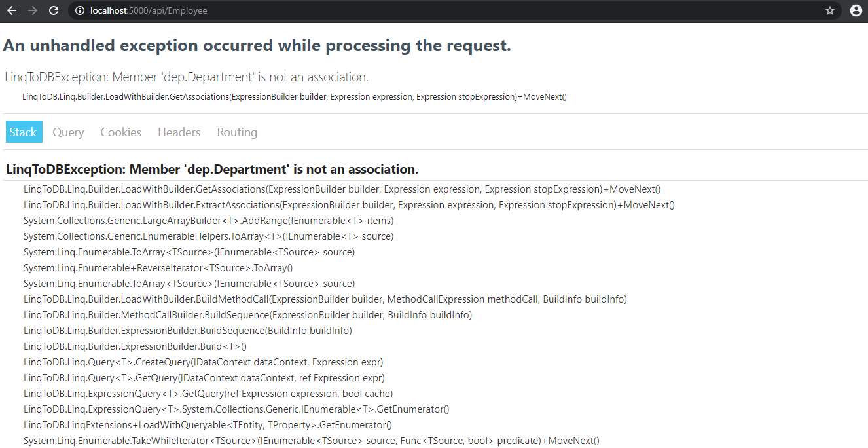Open the Cookies tab
868x448 pixels.
[120, 132]
